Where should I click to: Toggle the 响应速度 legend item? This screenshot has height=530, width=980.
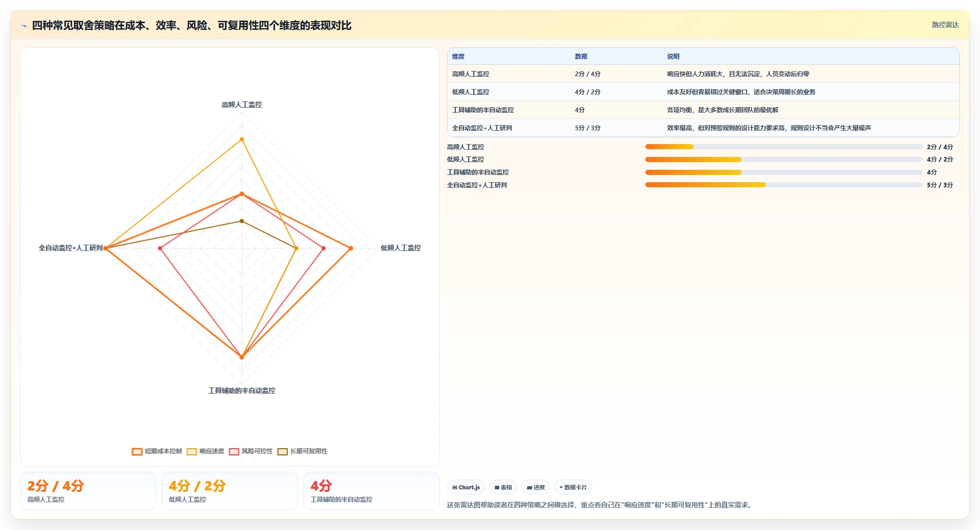point(205,451)
